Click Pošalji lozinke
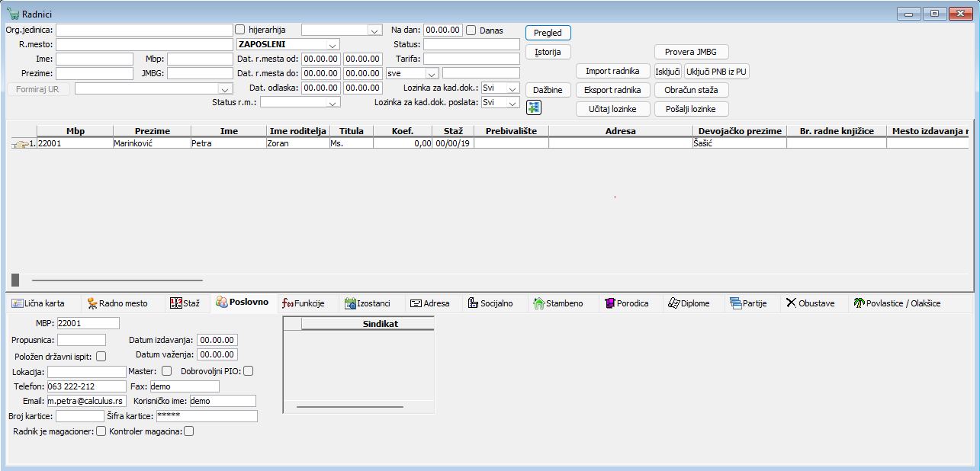The width and height of the screenshot is (980, 471). click(692, 109)
